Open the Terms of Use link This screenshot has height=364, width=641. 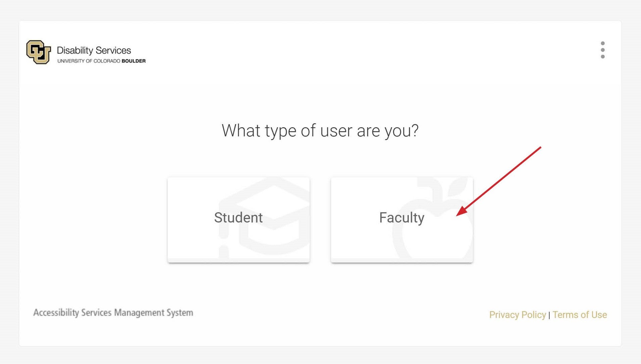tap(580, 315)
